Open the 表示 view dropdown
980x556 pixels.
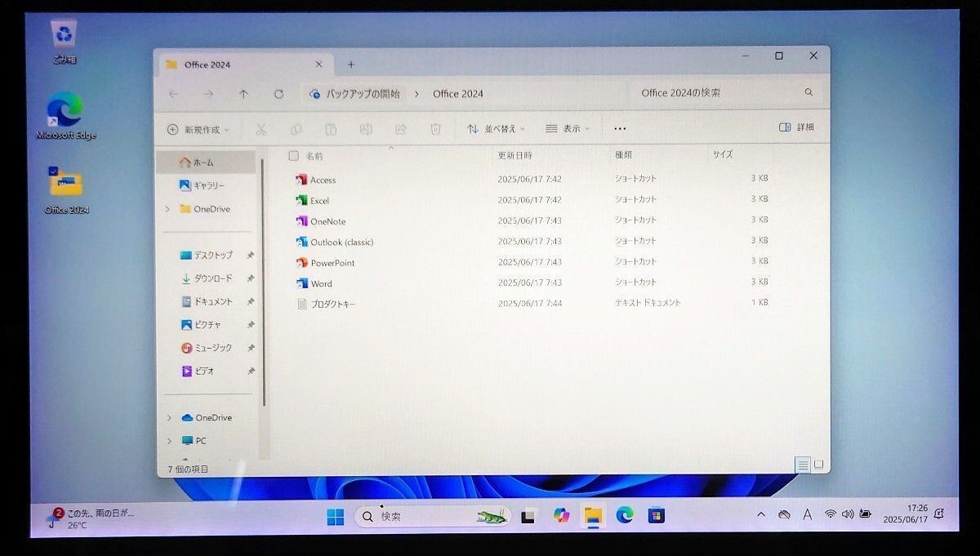(568, 129)
